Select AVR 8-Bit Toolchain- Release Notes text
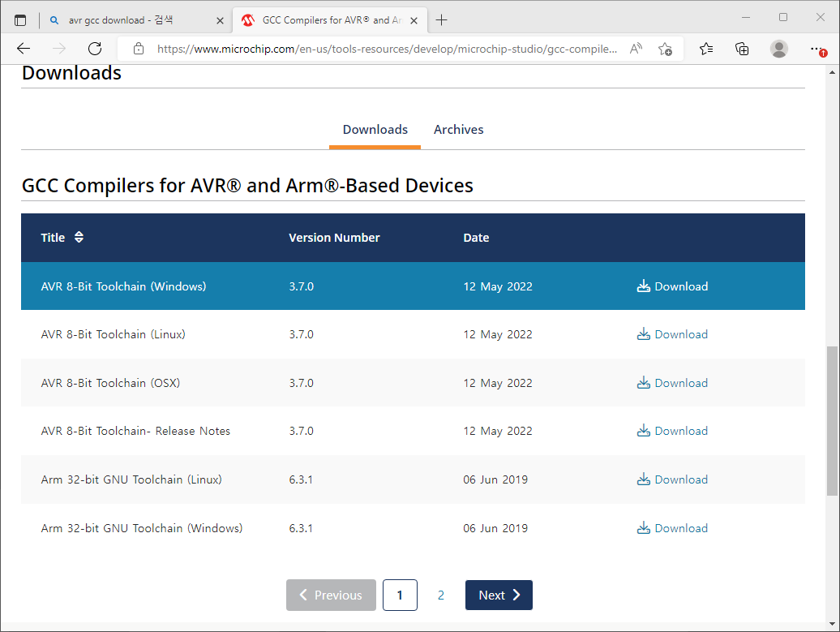840x632 pixels. click(x=135, y=431)
